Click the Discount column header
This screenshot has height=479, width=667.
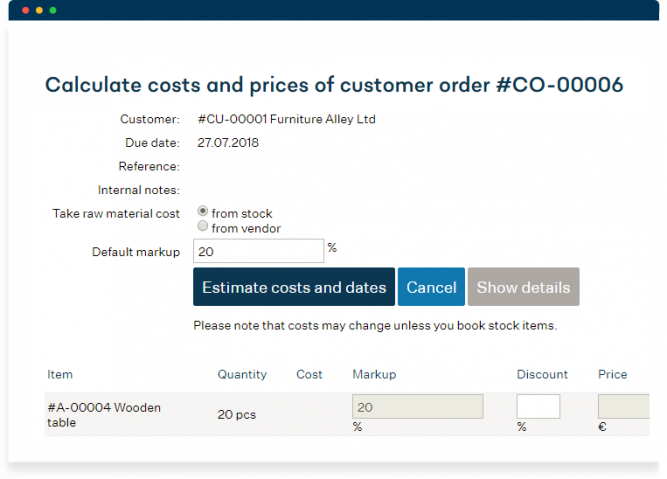(x=542, y=375)
